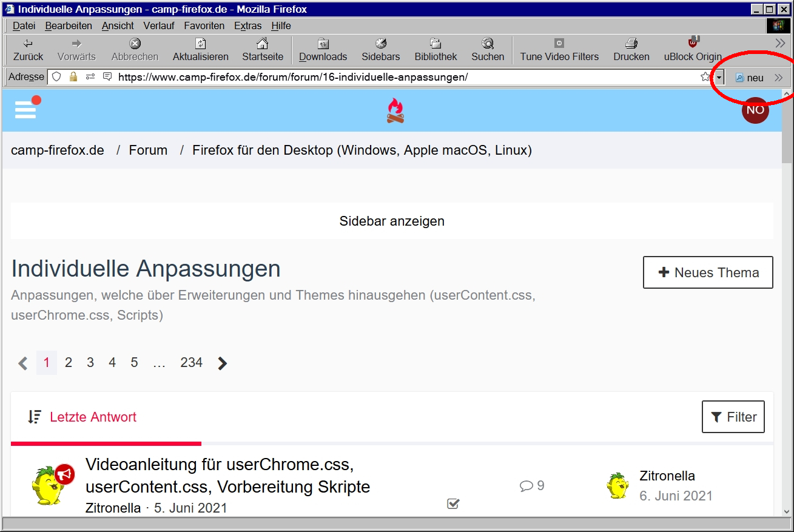Image resolution: width=794 pixels, height=532 pixels.
Task: Expand the bookmarks overflow chevron beside 'neu'
Action: (779, 78)
